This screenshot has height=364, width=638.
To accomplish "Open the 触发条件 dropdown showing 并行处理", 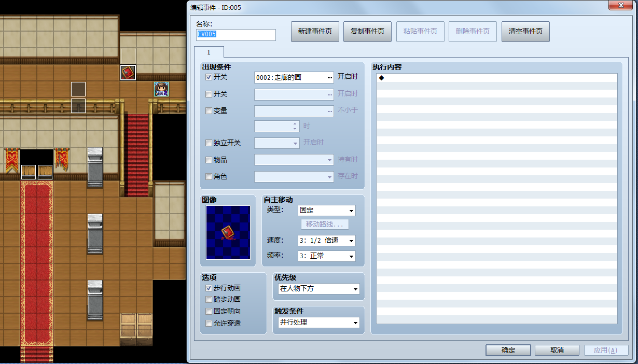I will coord(318,323).
